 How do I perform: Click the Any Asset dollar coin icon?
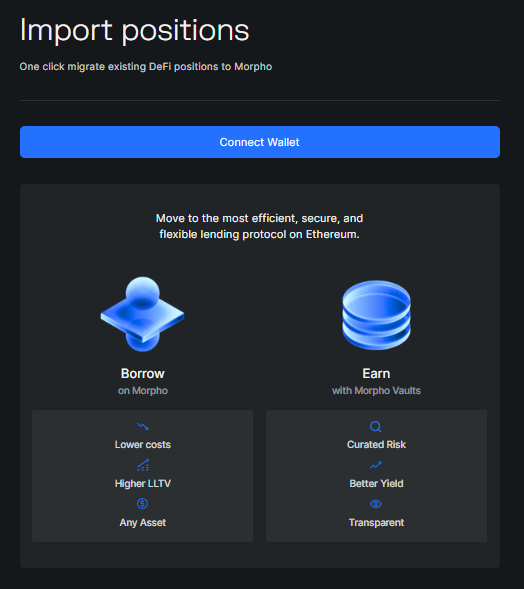[142, 503]
